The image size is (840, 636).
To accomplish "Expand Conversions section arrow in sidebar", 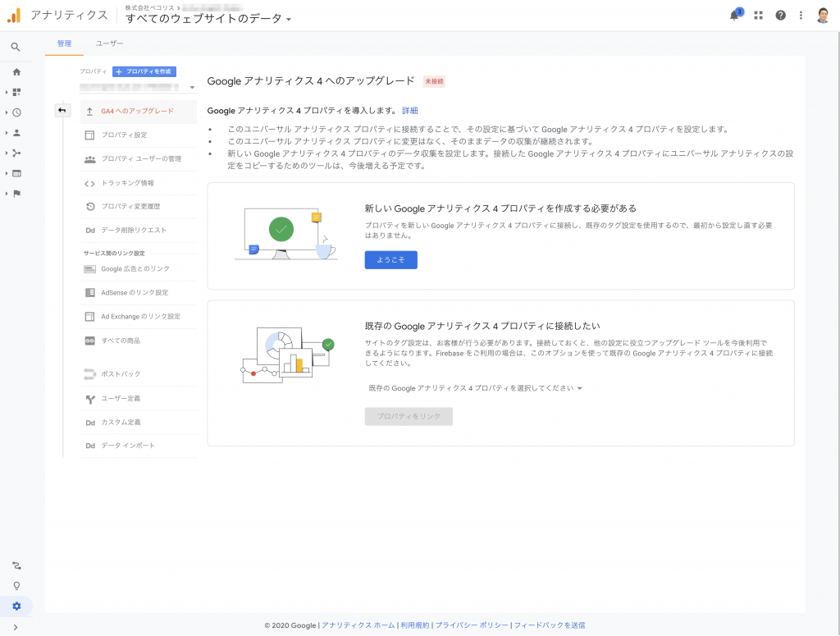I will click(7, 194).
